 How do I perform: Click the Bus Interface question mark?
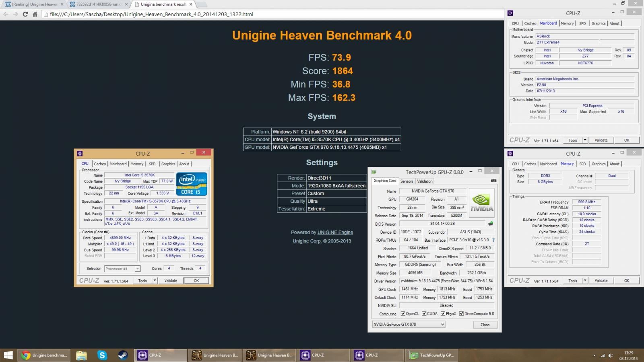493,240
